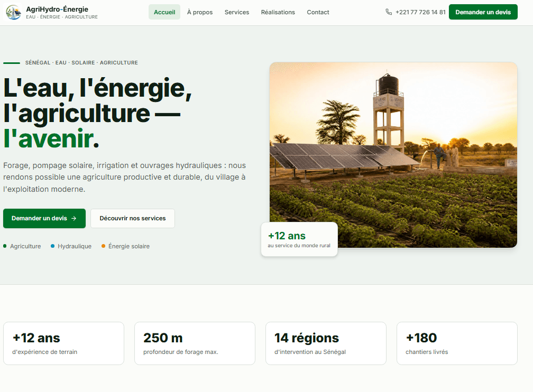Click the blue Hydraulique dot
533x392 pixels.
(x=52, y=246)
